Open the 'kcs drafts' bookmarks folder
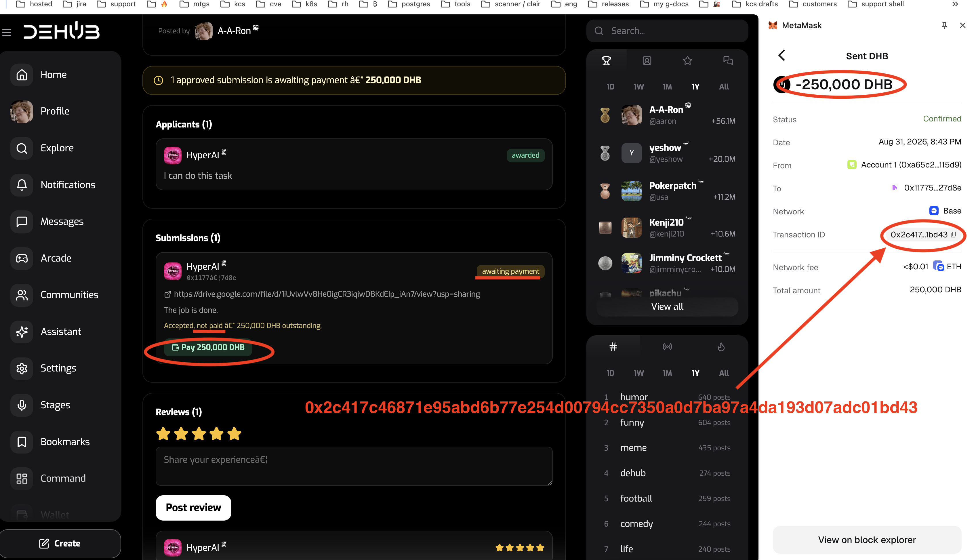Viewport: 976px width, 560px height. pos(754,4)
